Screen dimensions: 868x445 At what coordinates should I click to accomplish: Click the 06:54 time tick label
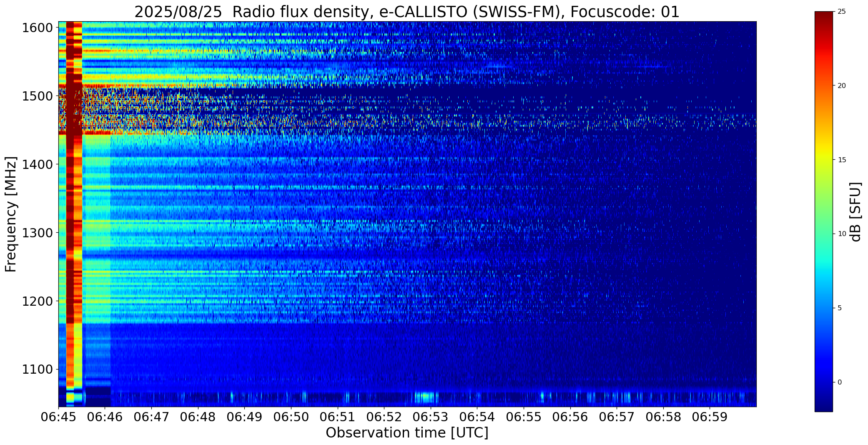tap(477, 417)
